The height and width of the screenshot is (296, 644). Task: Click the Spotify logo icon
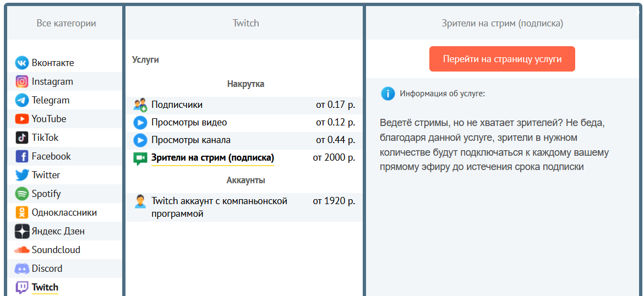point(22,194)
